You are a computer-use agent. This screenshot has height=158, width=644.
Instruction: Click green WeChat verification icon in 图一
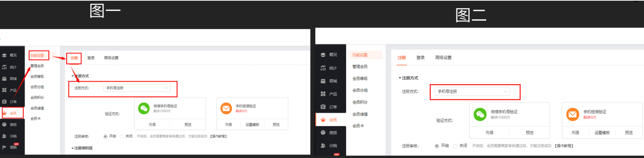tap(144, 108)
